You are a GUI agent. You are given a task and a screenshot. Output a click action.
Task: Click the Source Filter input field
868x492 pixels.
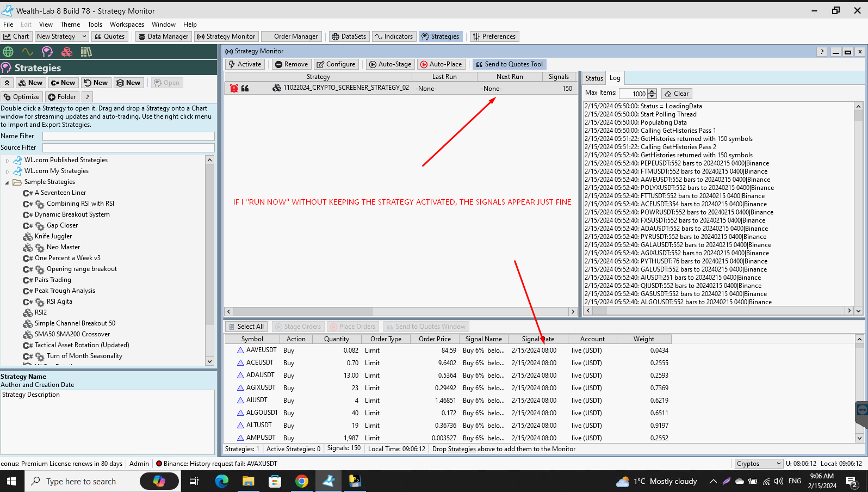[x=128, y=147]
